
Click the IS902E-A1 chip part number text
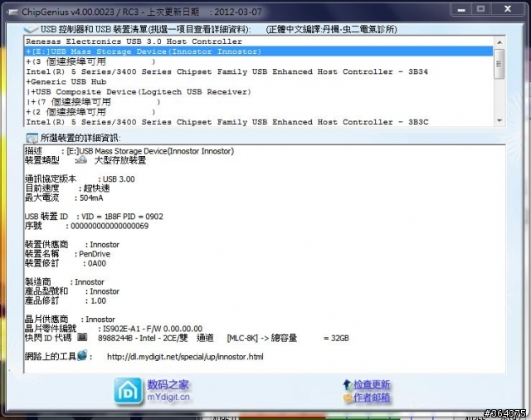click(121, 329)
